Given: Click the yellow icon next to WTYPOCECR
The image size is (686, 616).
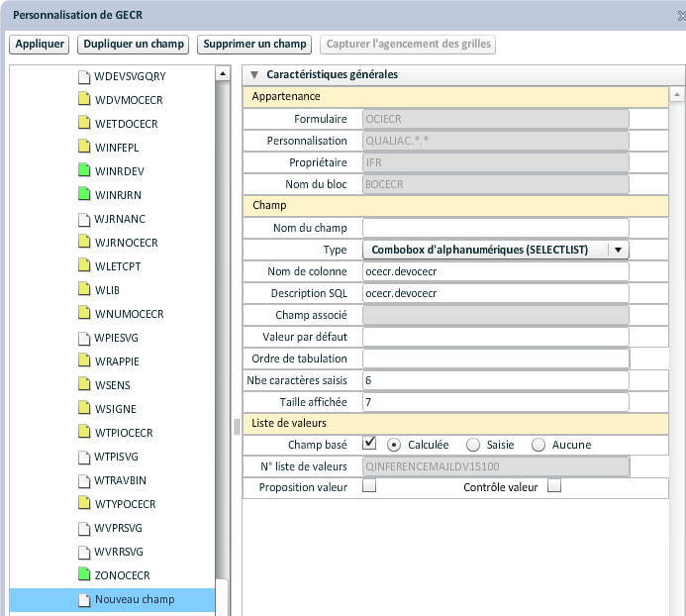Looking at the screenshot, I should (84, 504).
